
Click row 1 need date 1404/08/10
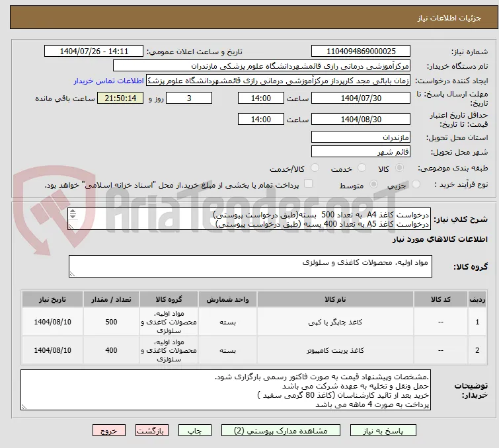click(x=52, y=322)
